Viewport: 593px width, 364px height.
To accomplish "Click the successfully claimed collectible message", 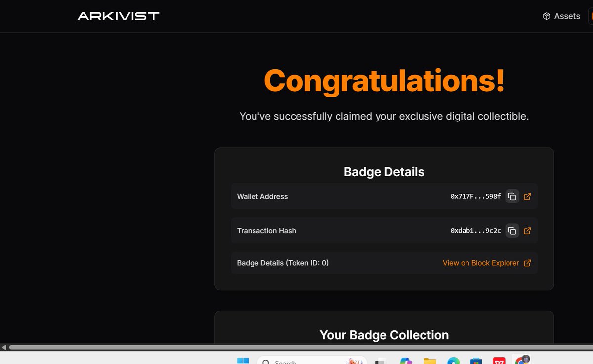I will [x=384, y=117].
